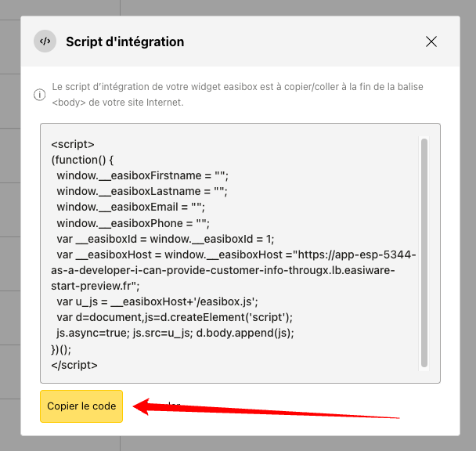Click the __easiboxFirstname code line

tap(142, 175)
